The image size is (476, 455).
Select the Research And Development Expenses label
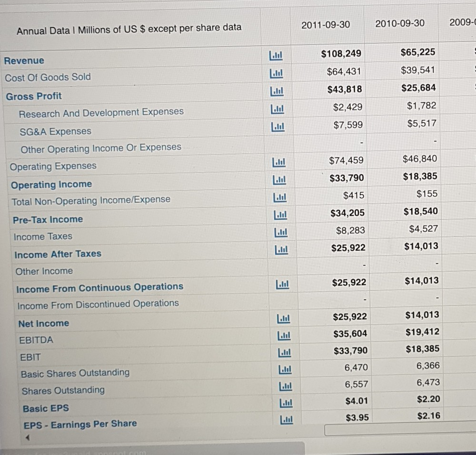101,113
